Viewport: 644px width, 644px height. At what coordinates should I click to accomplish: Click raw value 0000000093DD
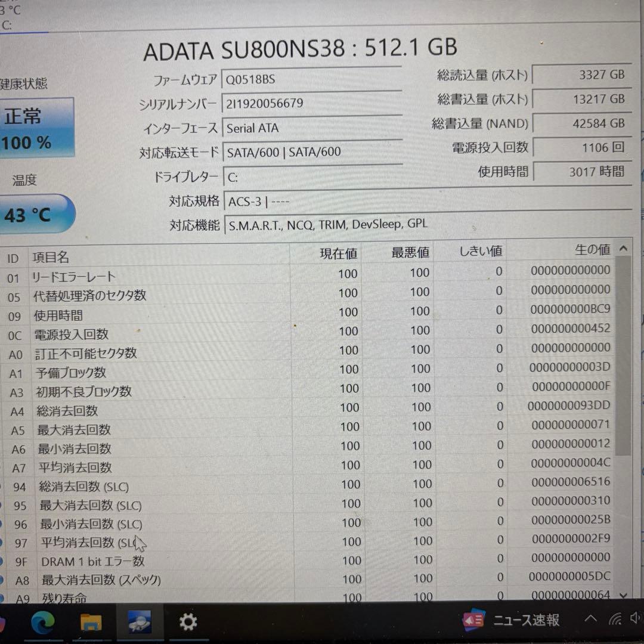pos(569,405)
